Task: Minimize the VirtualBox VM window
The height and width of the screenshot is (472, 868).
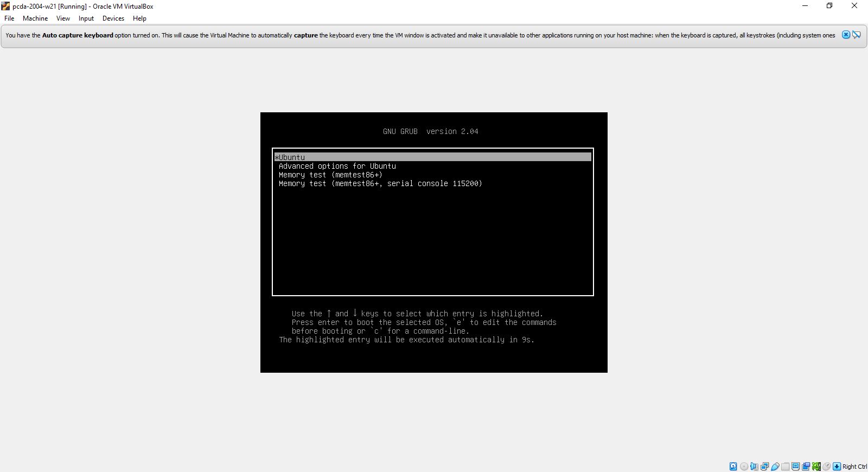Action: [x=805, y=6]
